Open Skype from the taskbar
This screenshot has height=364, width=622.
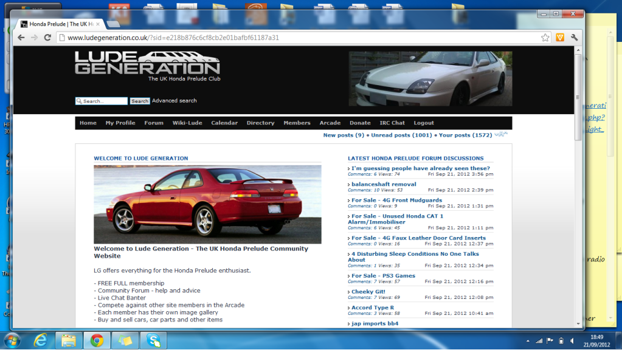click(153, 341)
